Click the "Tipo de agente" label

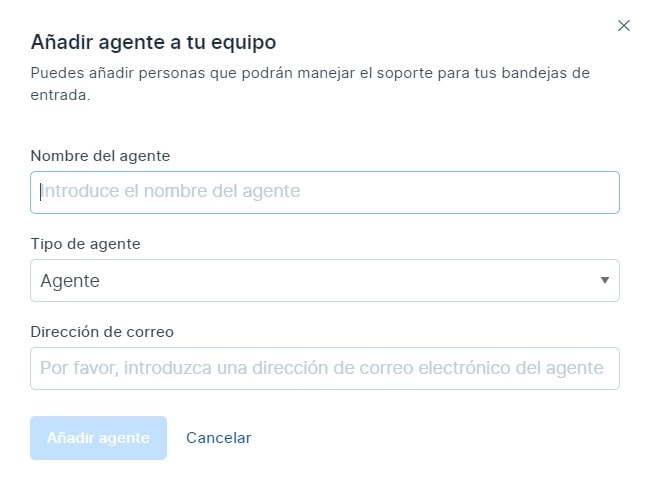point(85,244)
